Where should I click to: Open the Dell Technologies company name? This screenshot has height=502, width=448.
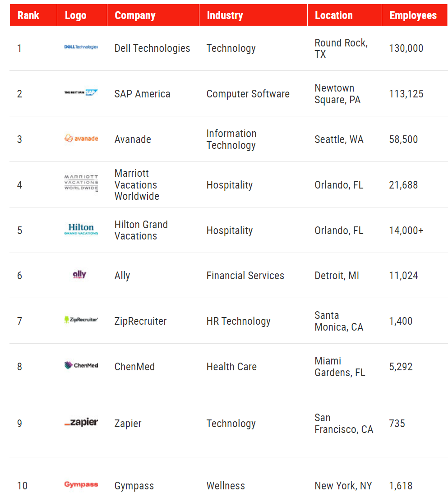tap(152, 48)
